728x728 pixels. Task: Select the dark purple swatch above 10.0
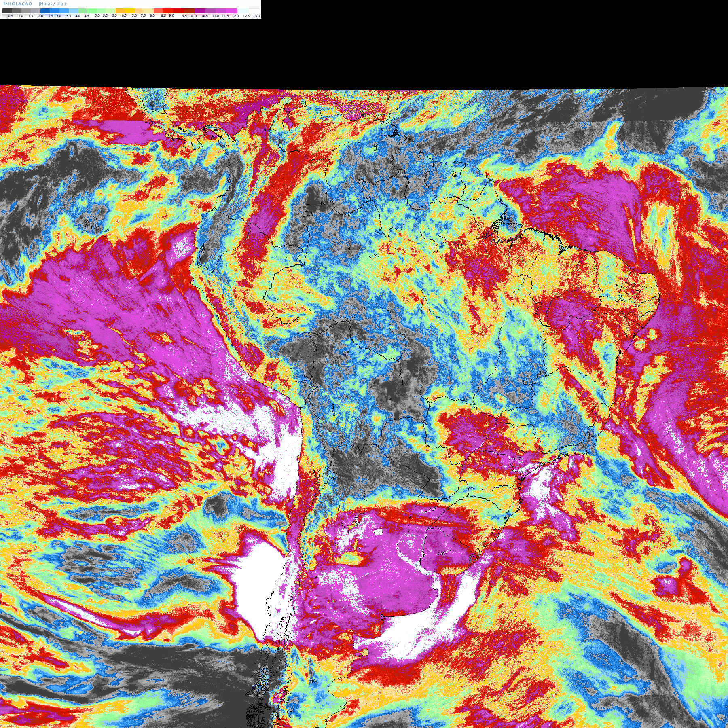pos(200,11)
